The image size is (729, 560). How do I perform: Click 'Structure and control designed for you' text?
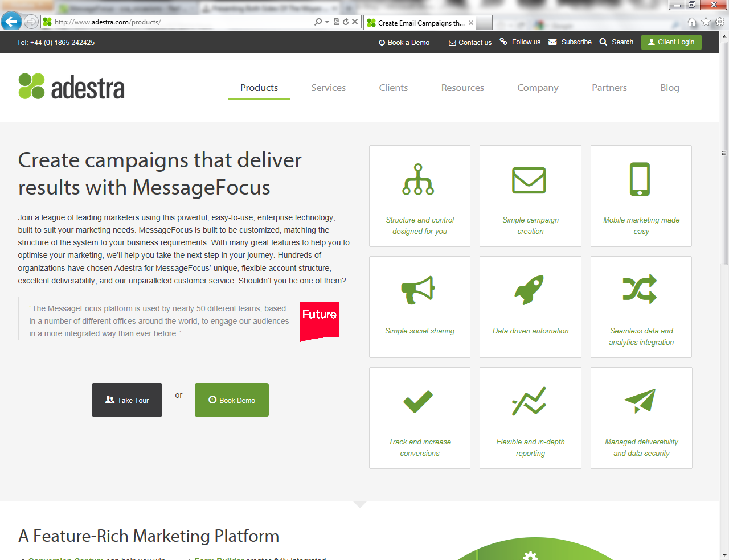420,225
